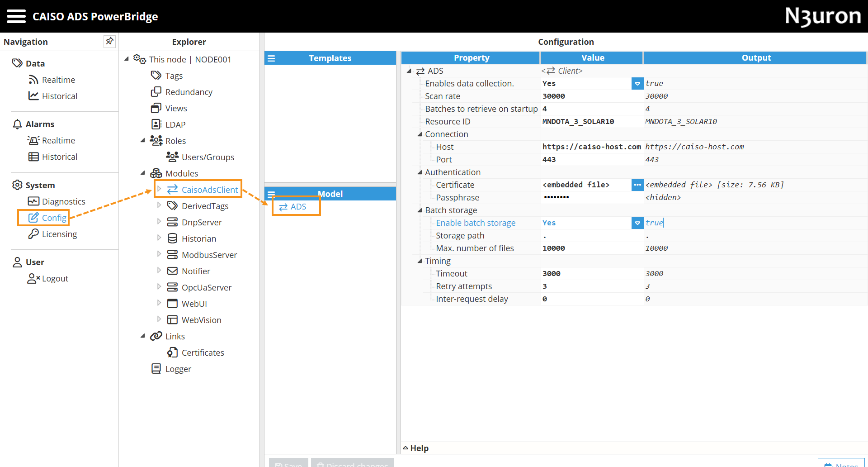Edit the Host value field
This screenshot has height=467, width=868.
click(592, 147)
